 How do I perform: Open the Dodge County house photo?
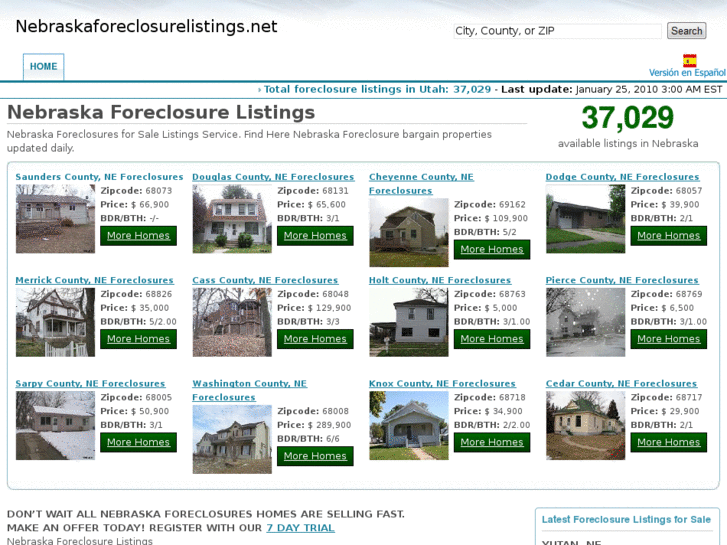(x=586, y=218)
